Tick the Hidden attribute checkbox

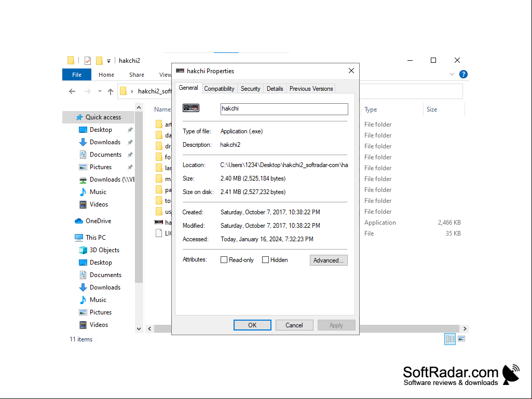click(x=266, y=260)
